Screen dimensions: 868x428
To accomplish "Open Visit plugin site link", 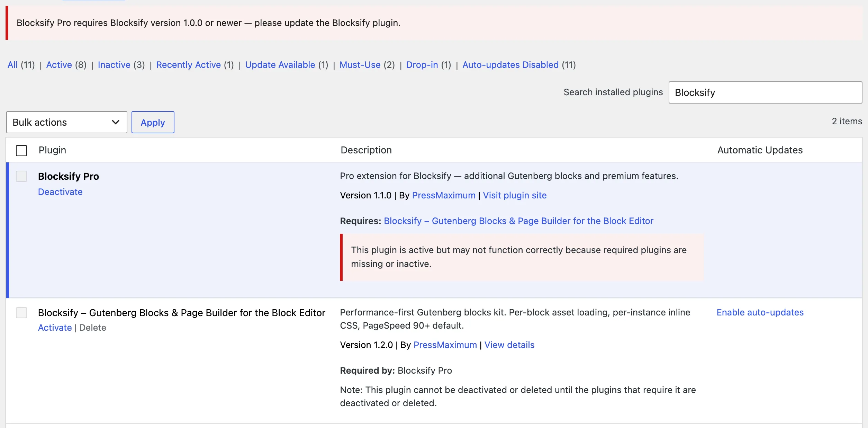I will coord(515,195).
